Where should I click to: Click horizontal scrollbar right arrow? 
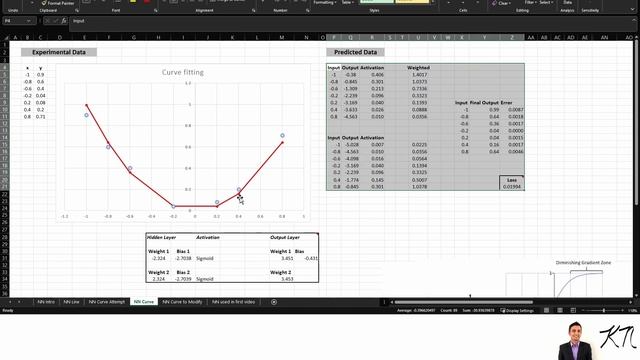tap(631, 302)
